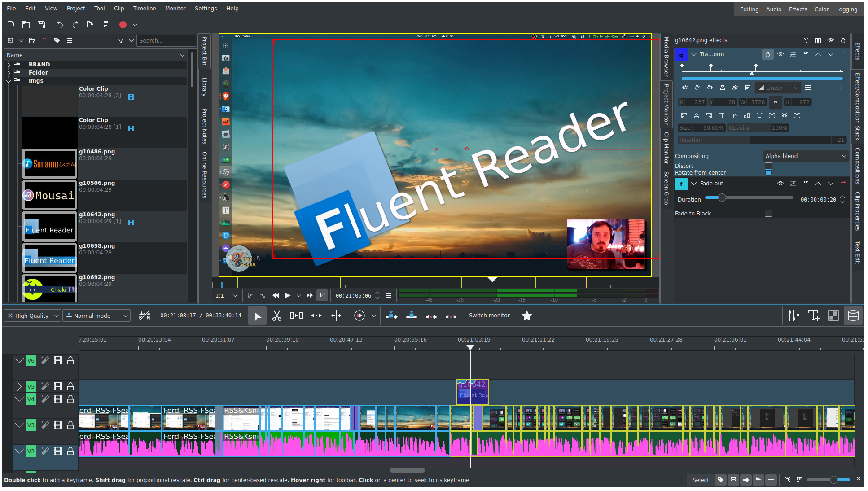Adjust the timeline zoom slider
The width and height of the screenshot is (868, 491).
(828, 480)
